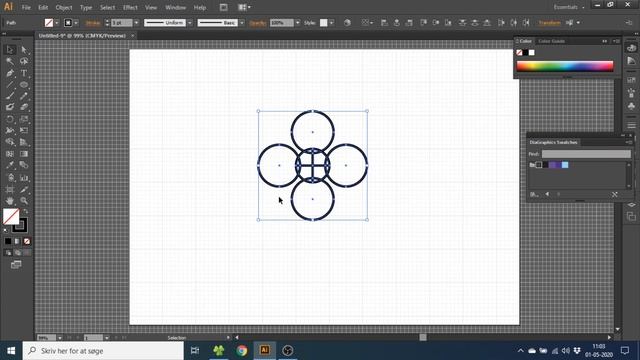This screenshot has height=360, width=640.
Task: Click the horizontal scrollbar thumb
Action: tap(423, 337)
